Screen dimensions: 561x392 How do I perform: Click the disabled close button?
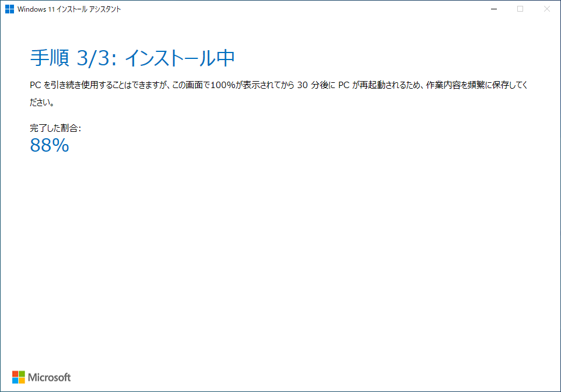tap(546, 9)
